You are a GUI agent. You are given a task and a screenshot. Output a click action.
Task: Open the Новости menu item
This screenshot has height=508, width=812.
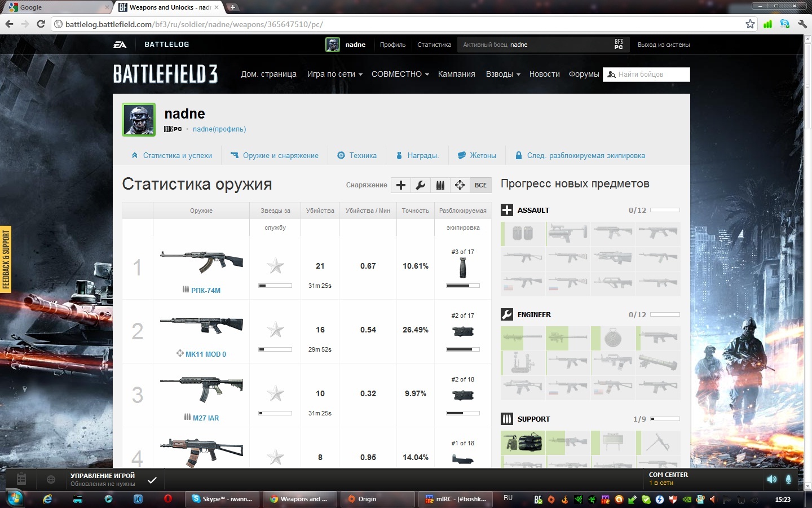(544, 74)
